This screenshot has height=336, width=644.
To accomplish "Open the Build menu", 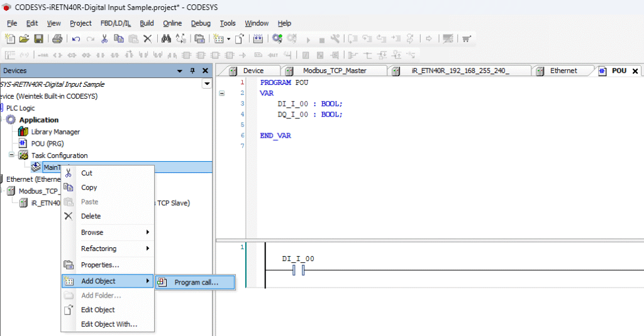I will pos(147,23).
